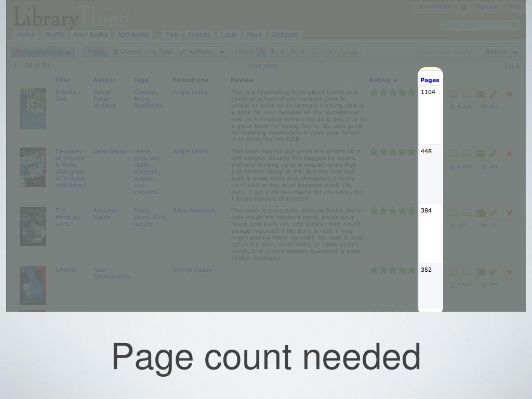Select display style C
Viewport: 532px width, 399px height.
coord(282,52)
